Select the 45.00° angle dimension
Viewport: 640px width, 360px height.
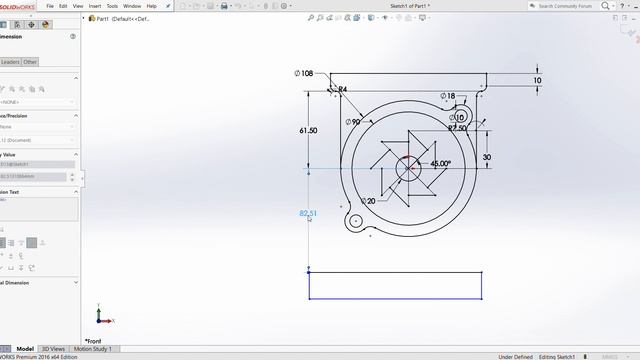tap(440, 164)
